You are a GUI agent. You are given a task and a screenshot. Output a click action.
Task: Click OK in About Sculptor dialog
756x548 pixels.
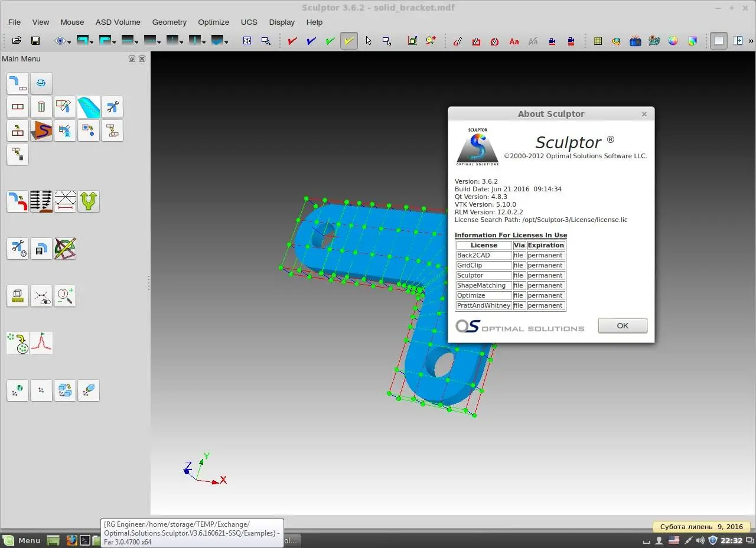(x=623, y=325)
